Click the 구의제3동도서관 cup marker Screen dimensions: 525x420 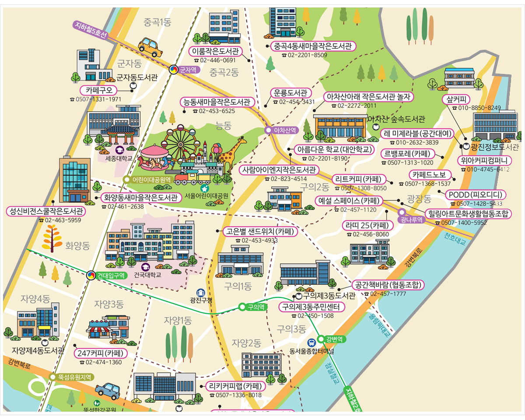tap(299, 296)
